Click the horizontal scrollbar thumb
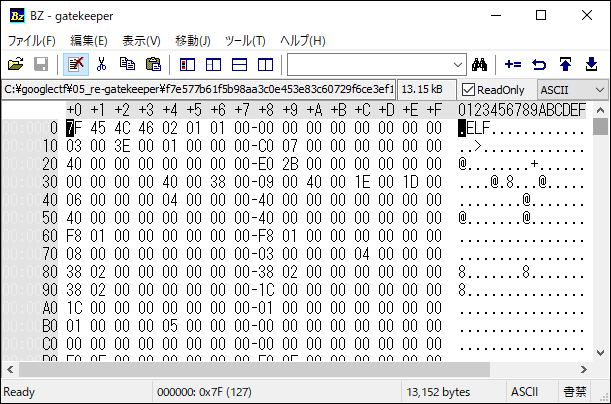The image size is (611, 404). coord(254,369)
